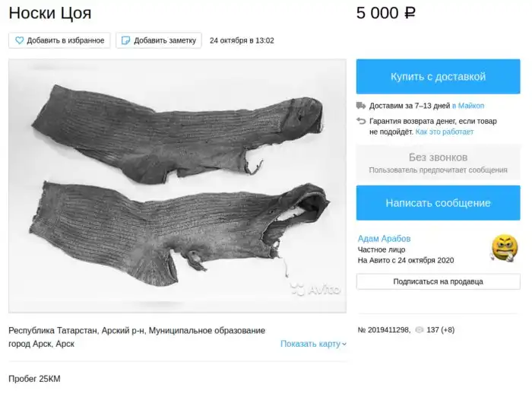This screenshot has height=394, width=532.
Task: Follow the Как это работает link
Action: 444,132
